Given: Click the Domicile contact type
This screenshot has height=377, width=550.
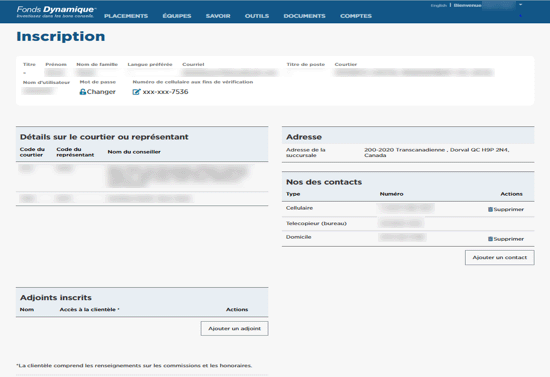Looking at the screenshot, I should coord(299,237).
